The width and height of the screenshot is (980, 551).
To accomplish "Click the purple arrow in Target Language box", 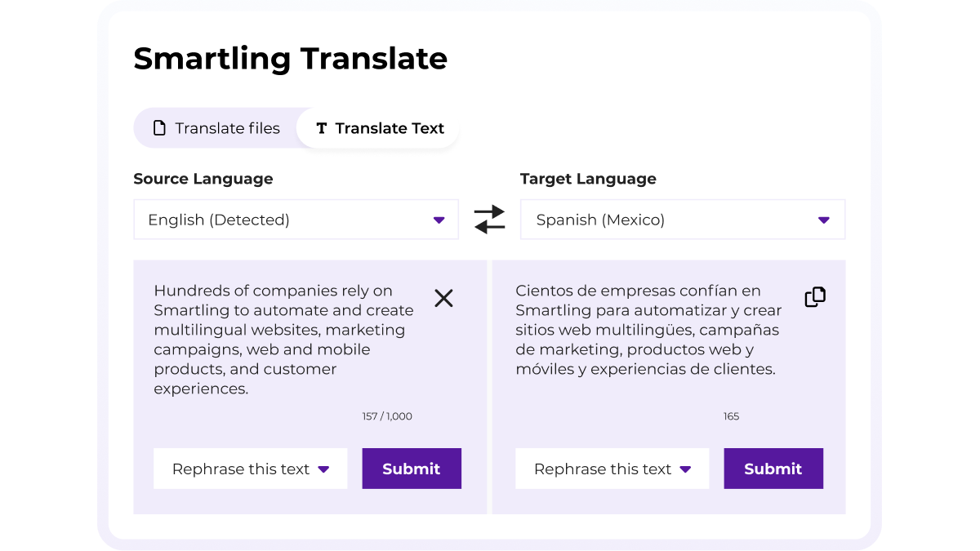I will pyautogui.click(x=823, y=220).
